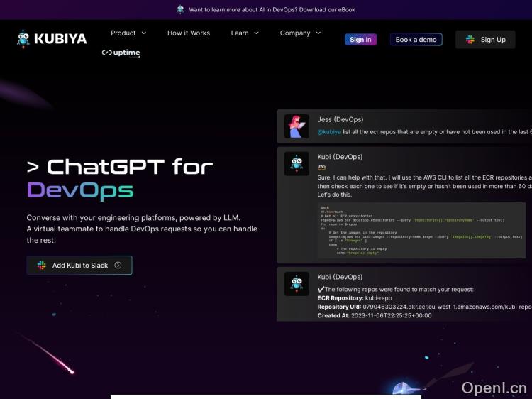
Task: Click the second Kubi (DevOps) robot avatar
Action: 297,284
